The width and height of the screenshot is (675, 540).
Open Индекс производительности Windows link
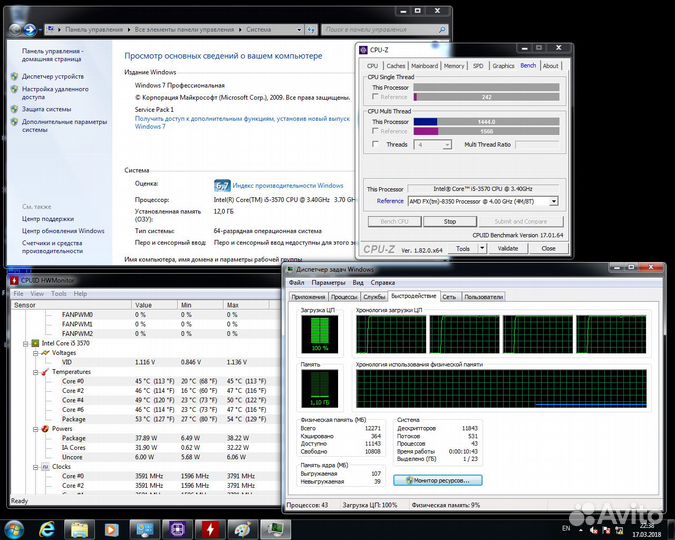click(288, 186)
